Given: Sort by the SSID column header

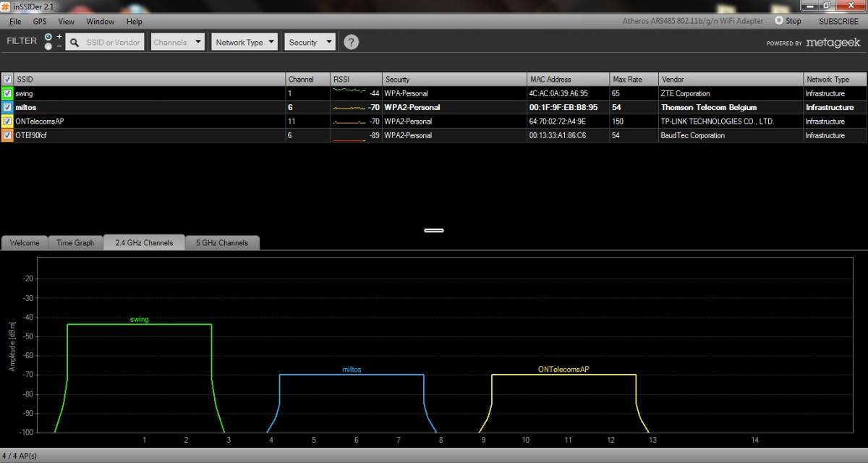Looking at the screenshot, I should pos(150,80).
